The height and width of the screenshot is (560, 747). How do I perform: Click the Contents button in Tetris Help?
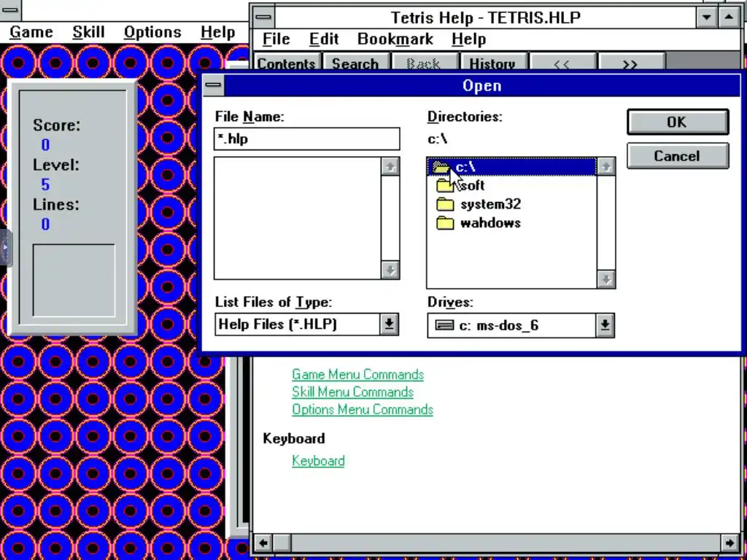[x=287, y=63]
